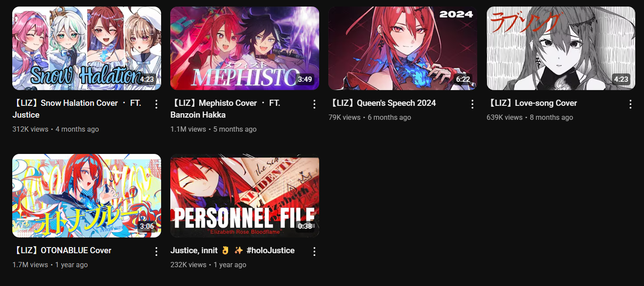The height and width of the screenshot is (286, 644).
Task: Click the 0:38 duration badge on Personnel File
Action: coord(305,226)
